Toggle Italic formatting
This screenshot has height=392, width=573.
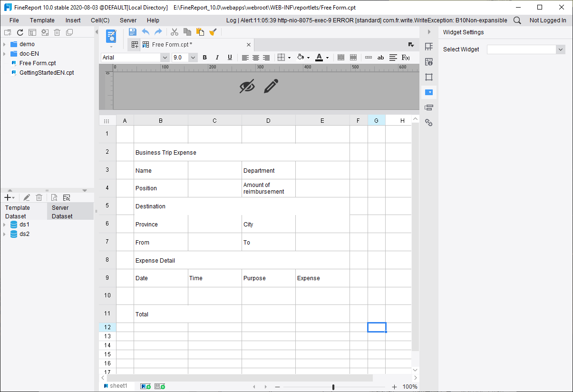(217, 58)
